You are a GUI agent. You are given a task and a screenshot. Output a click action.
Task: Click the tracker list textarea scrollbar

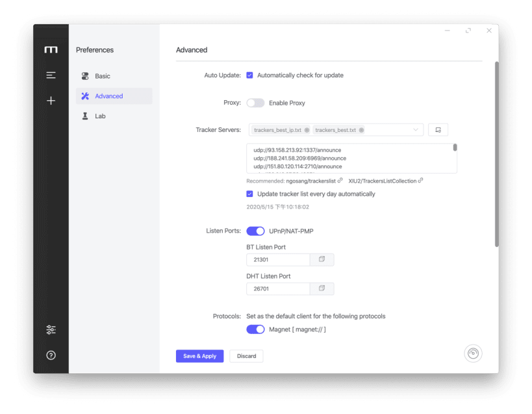tap(455, 148)
